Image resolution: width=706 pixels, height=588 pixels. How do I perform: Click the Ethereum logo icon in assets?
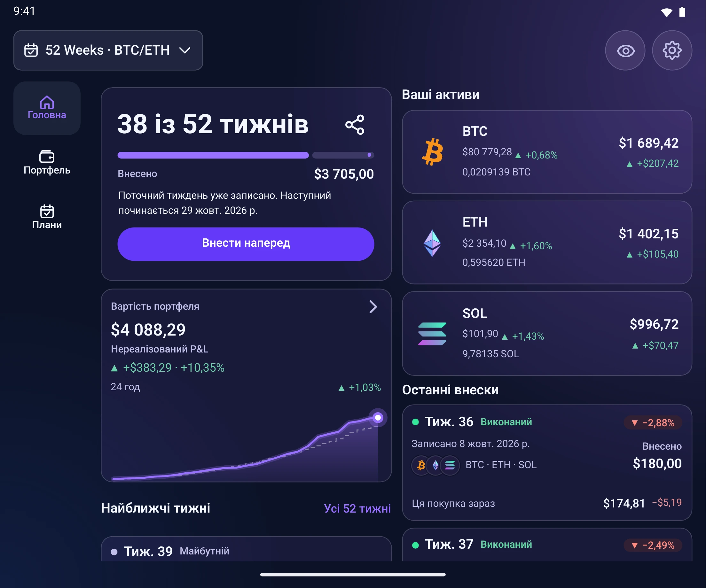[x=432, y=243]
